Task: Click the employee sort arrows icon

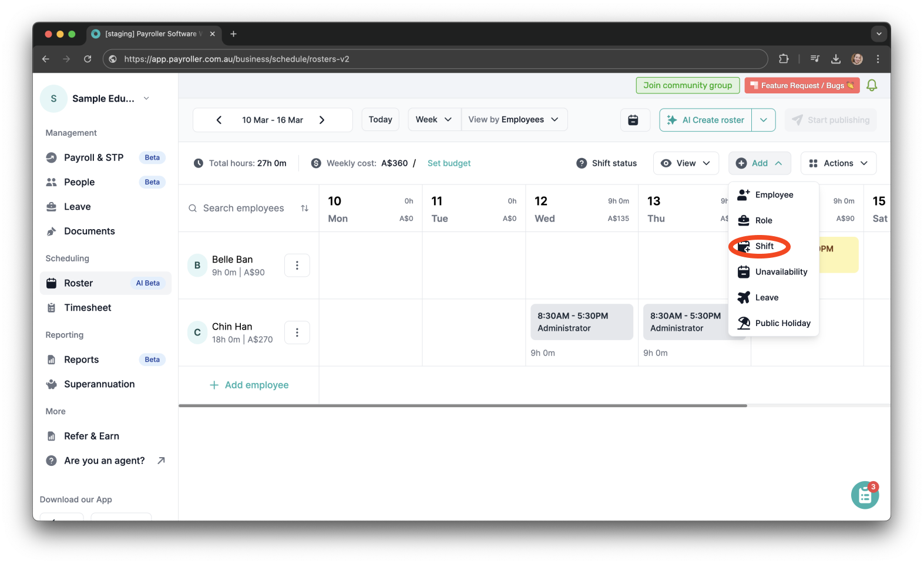Action: (304, 209)
